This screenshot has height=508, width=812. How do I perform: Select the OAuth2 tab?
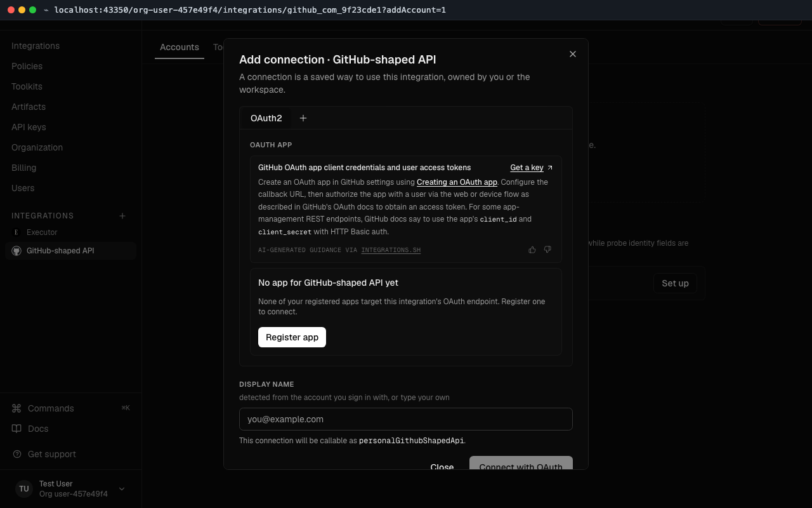tap(266, 118)
